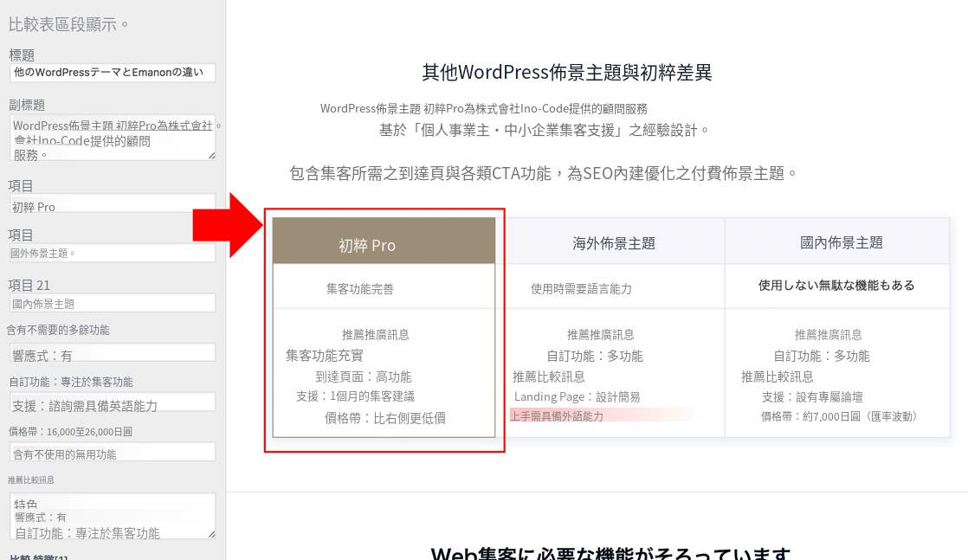Screen dimensions: 968x560
Task: Click the paragraph starting 包含集客所需之到達頁
Action: click(543, 173)
